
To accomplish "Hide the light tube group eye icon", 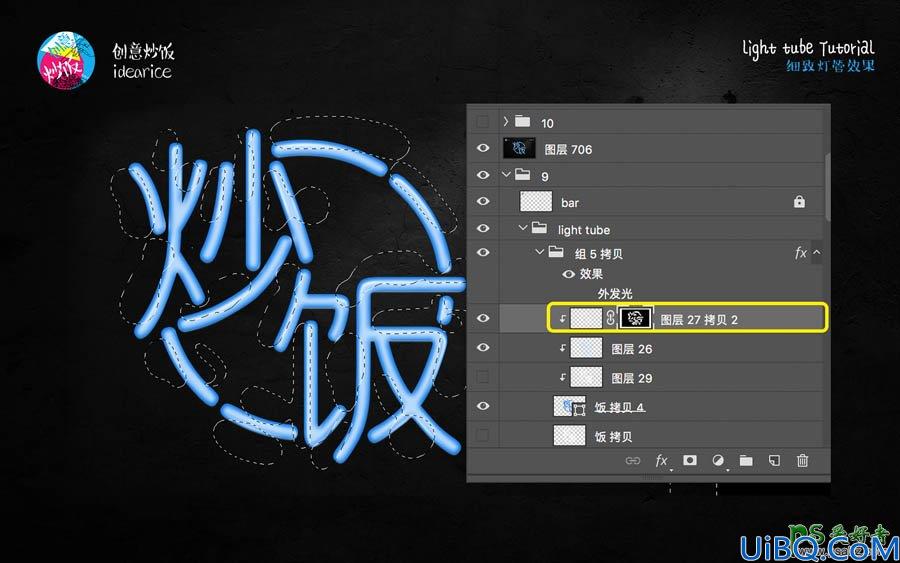I will click(483, 228).
